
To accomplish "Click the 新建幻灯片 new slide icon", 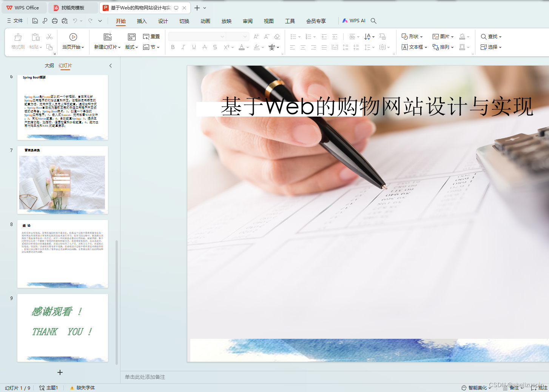I will 107,37.
